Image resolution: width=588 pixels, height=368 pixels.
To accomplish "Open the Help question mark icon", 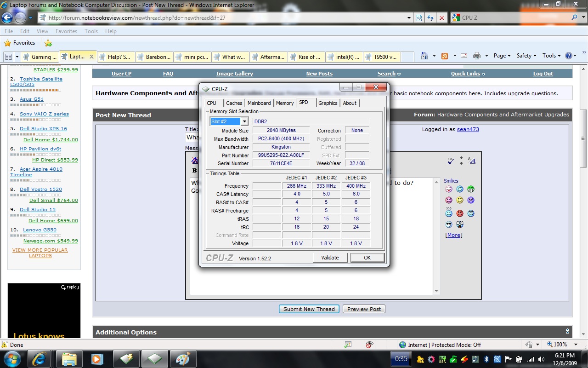I will click(569, 56).
